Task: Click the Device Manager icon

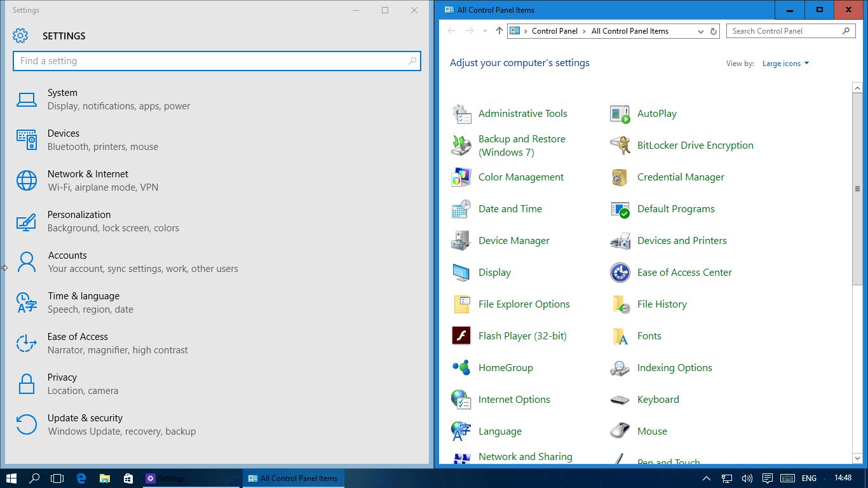Action: click(x=461, y=241)
